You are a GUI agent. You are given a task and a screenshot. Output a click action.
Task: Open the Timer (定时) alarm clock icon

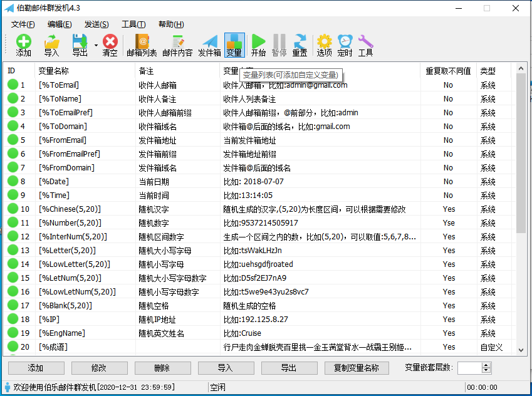[x=345, y=45]
